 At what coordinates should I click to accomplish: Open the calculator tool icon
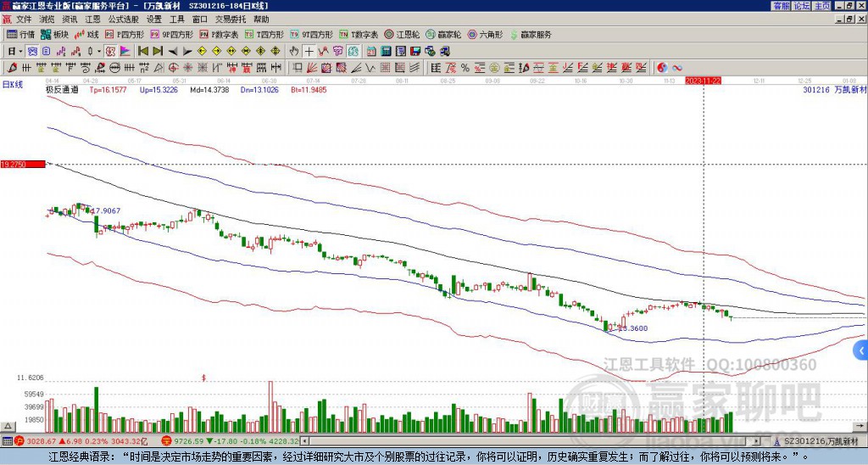tap(386, 52)
